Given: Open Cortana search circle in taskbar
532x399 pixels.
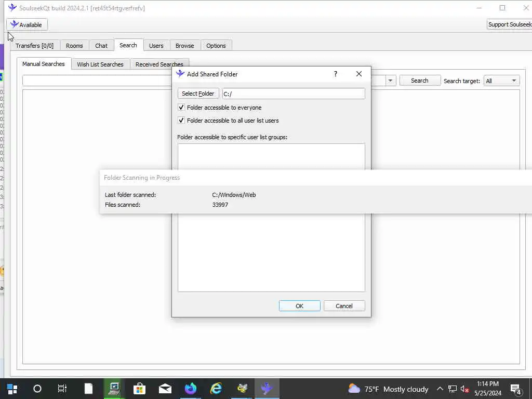Looking at the screenshot, I should click(x=37, y=389).
